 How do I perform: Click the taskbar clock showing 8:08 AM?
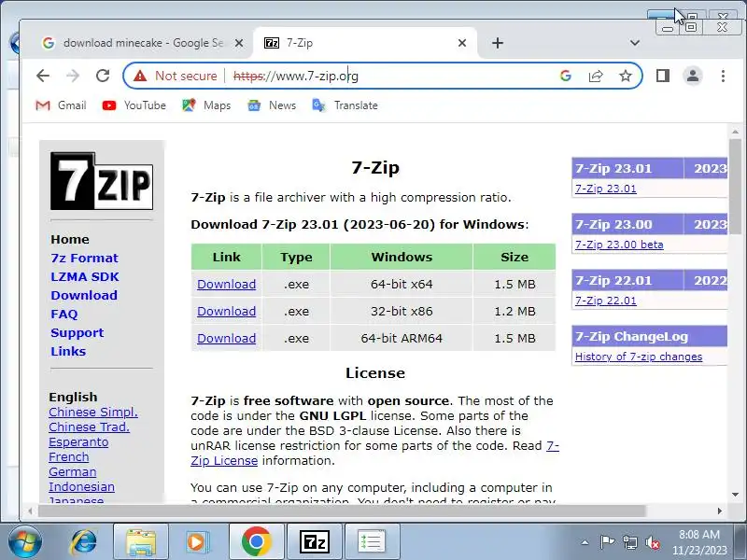pos(699,542)
